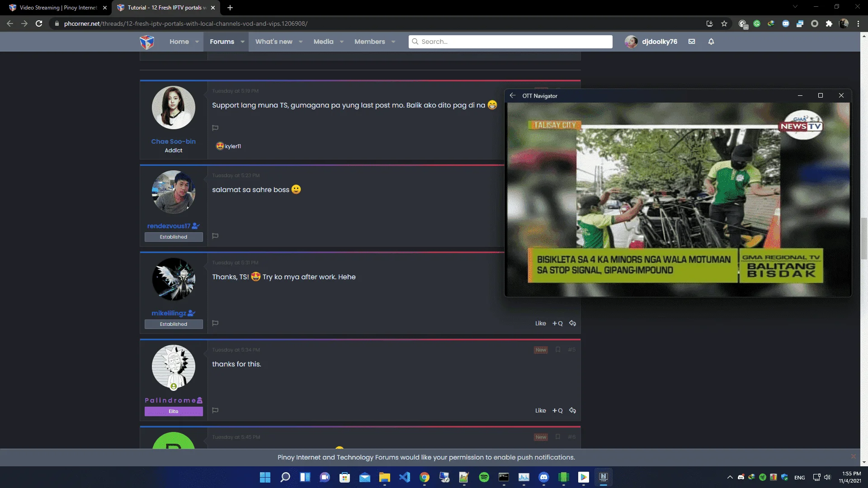Click the OTT Navigator video stream

pyautogui.click(x=678, y=200)
